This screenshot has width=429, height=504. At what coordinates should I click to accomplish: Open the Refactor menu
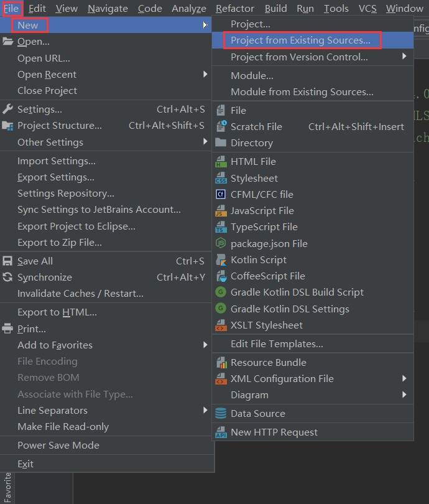click(x=235, y=8)
